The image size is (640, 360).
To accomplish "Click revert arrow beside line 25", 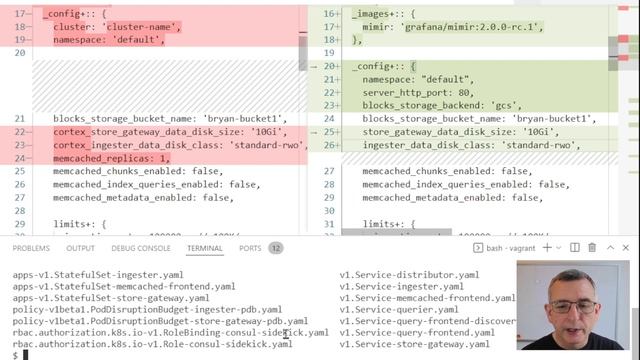I will pyautogui.click(x=314, y=132).
